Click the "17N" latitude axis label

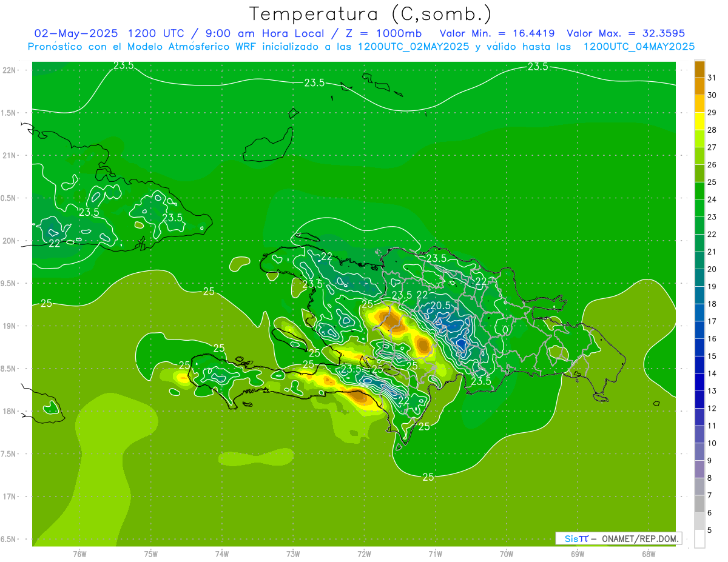(8, 497)
